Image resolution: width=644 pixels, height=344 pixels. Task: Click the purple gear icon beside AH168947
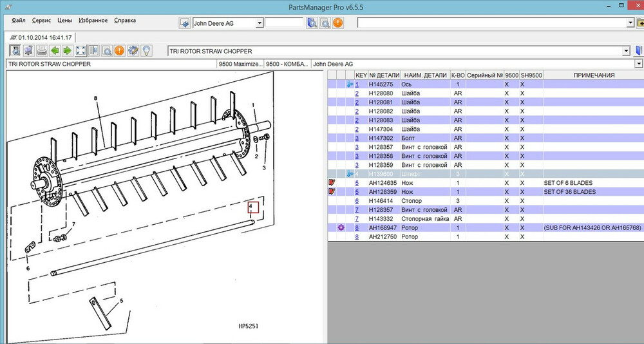[341, 227]
